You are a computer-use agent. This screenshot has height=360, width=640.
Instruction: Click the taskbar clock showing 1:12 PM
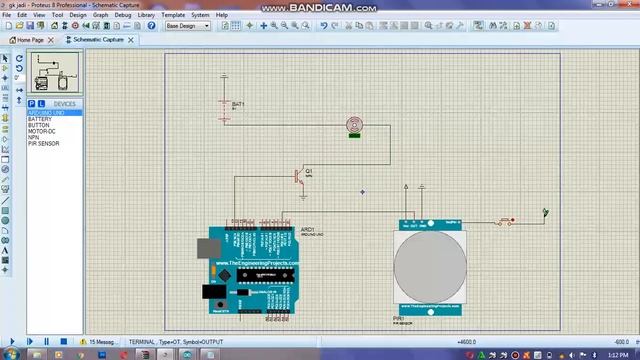[x=618, y=355]
